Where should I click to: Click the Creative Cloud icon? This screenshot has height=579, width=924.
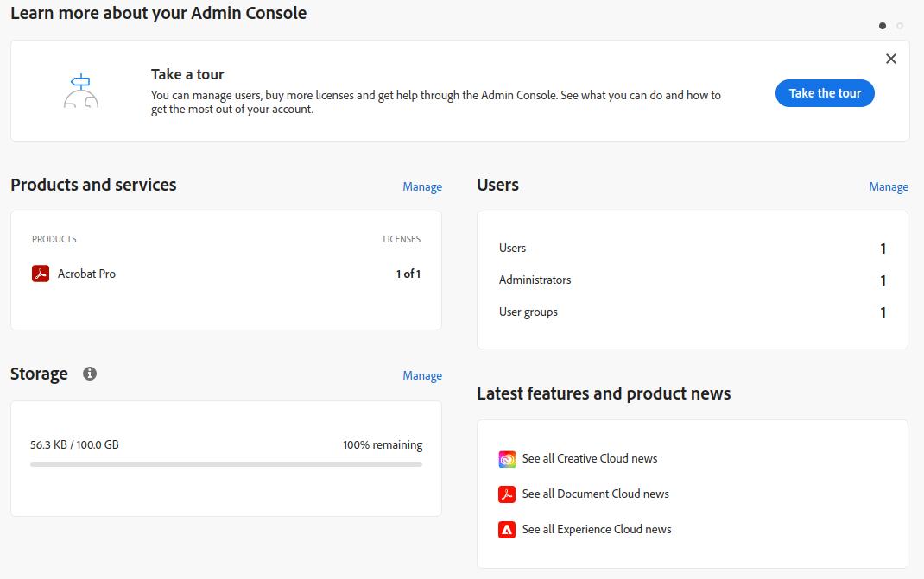point(506,459)
